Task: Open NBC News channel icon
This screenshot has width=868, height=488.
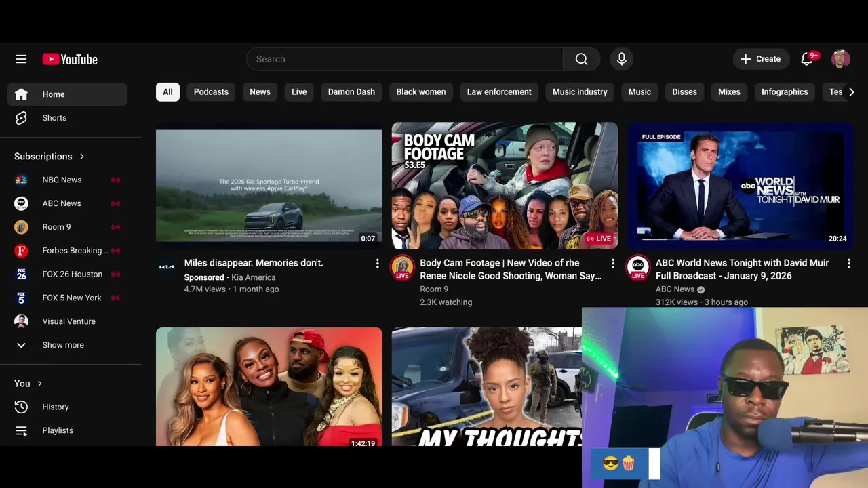Action: click(x=21, y=180)
